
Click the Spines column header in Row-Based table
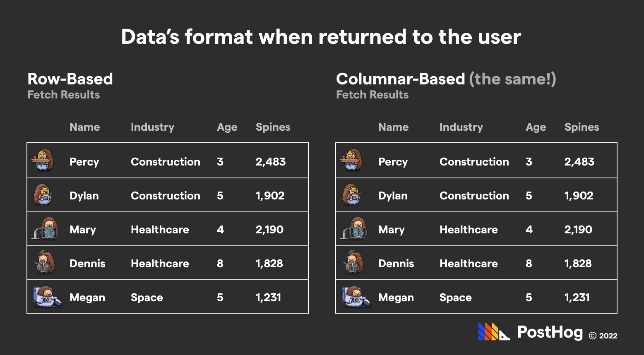273,127
